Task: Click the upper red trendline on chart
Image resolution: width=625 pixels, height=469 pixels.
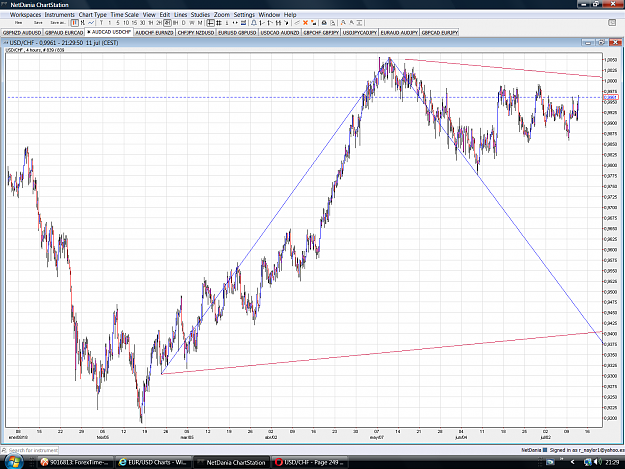Action: tap(503, 68)
